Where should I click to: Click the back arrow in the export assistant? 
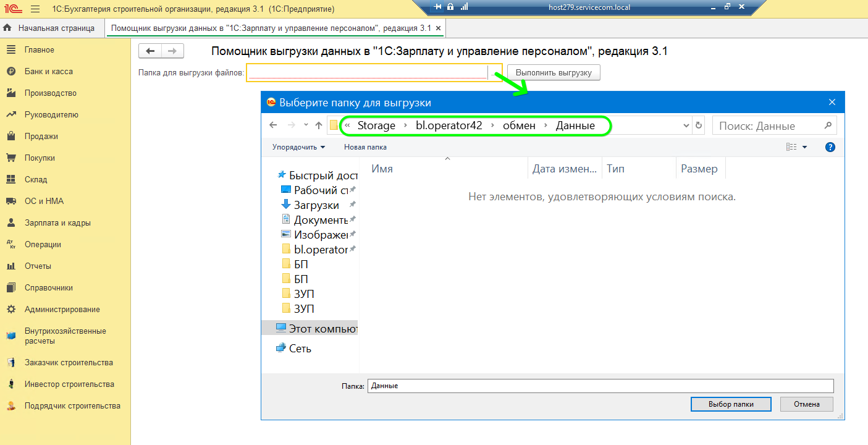coord(150,51)
